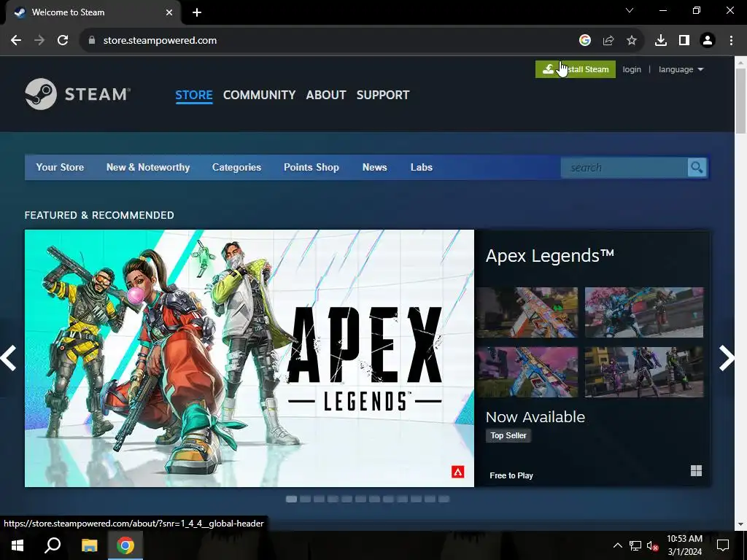Viewport: 747px width, 560px height.
Task: View the blue weapon screenshot thumbnail
Action: [527, 372]
